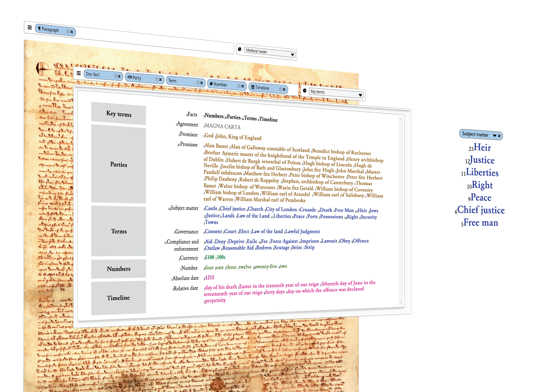
Task: Remove the Doc fact tag
Action: coord(119,76)
